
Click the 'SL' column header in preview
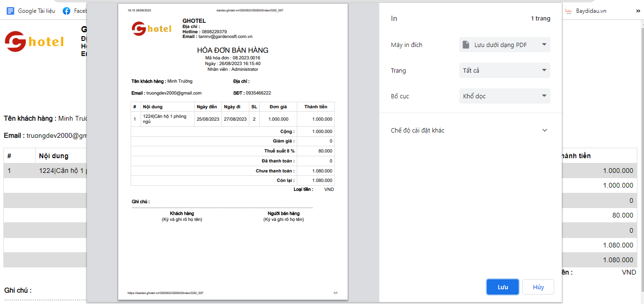(254, 107)
